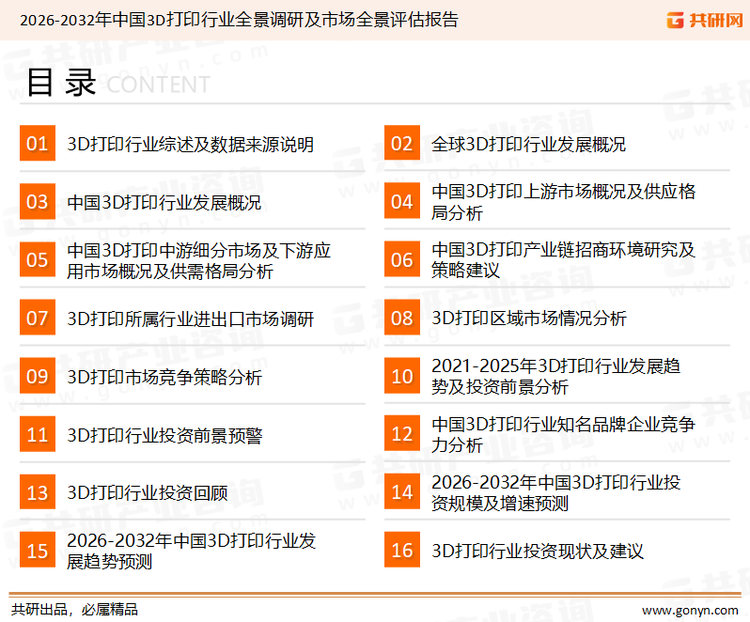Open chapter 2026-2032年中国3D打印行业投资规模及增速预测
This screenshot has height=622, width=750.
pyautogui.click(x=556, y=493)
